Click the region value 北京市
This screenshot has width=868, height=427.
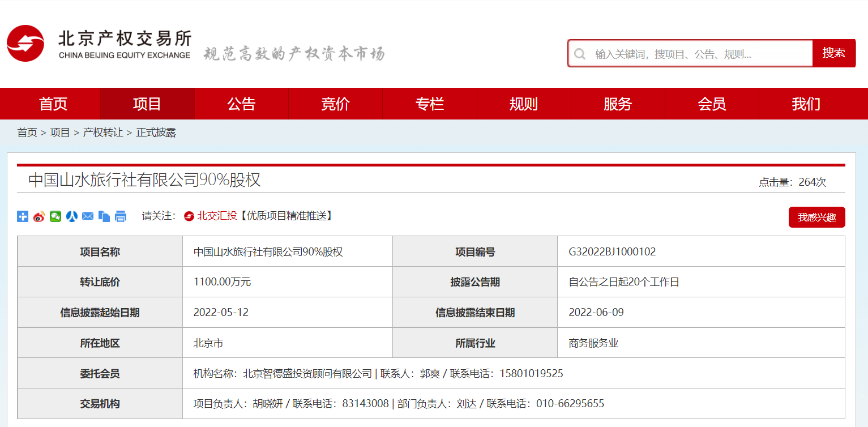tap(208, 343)
